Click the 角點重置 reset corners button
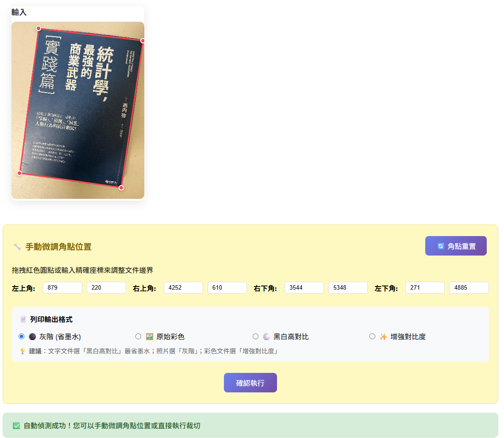Screen dimensions: 504x438 pos(455,246)
